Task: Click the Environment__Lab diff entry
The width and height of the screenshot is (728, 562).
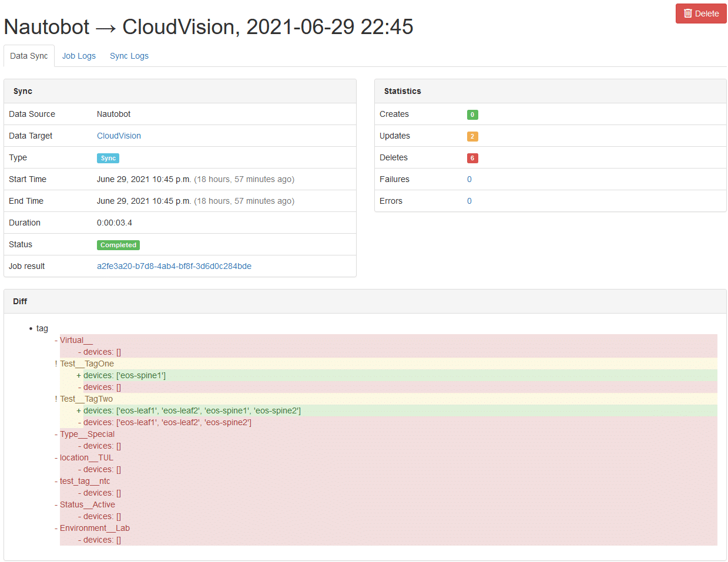Action: coord(95,528)
